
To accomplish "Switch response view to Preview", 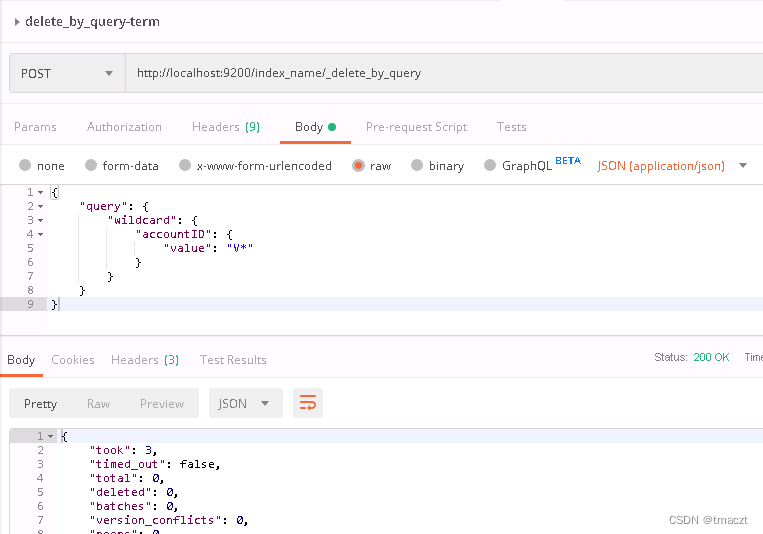I will 162,404.
